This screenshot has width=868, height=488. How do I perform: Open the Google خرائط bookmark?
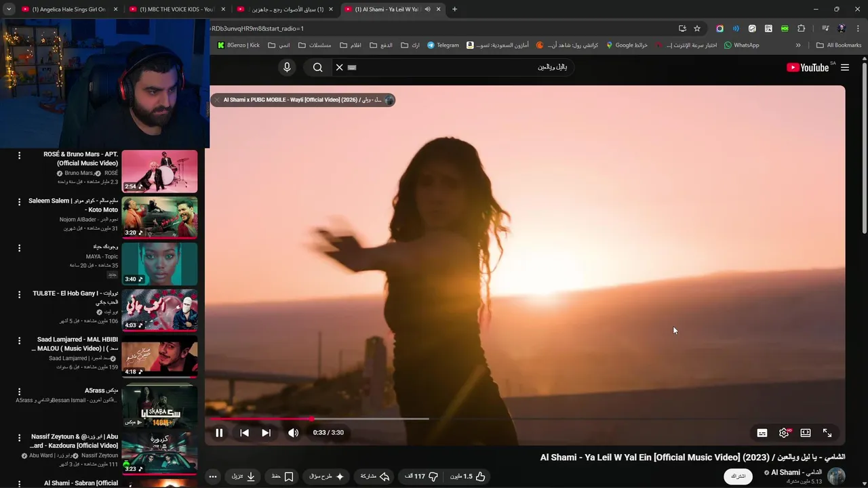pos(627,45)
